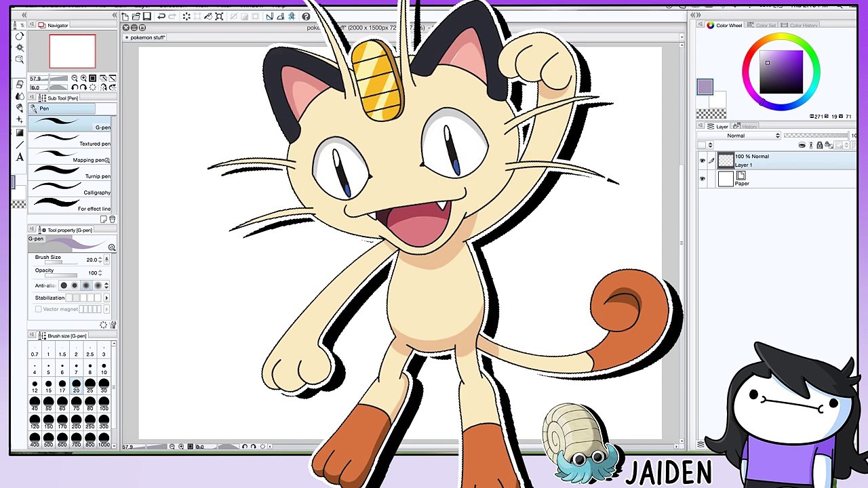Choose the weakest anti-aliasing option
Screen dimensions: 868x488
(64, 285)
